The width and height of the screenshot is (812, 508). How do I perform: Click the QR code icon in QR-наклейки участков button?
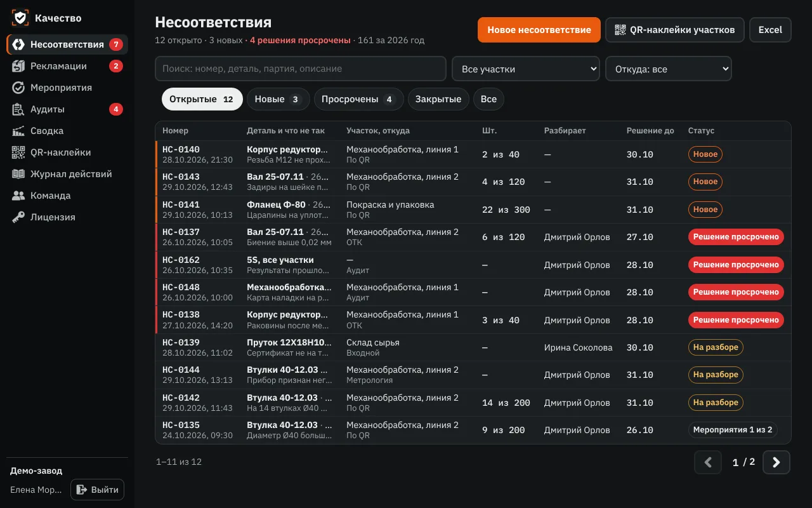click(620, 30)
